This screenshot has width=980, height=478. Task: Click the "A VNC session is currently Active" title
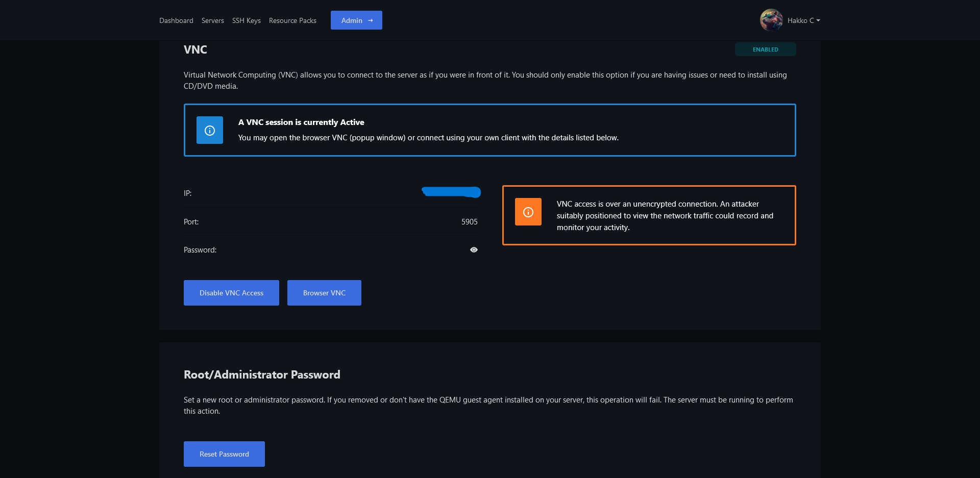click(301, 122)
